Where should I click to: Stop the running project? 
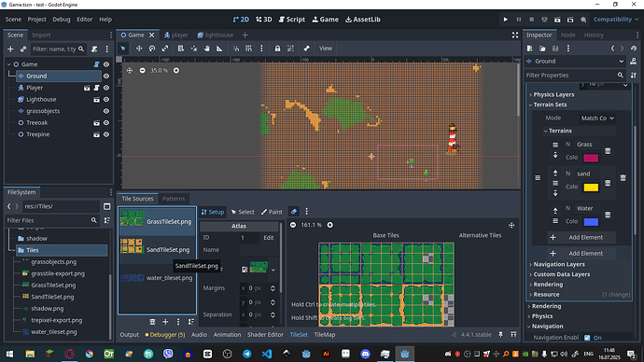click(531, 20)
